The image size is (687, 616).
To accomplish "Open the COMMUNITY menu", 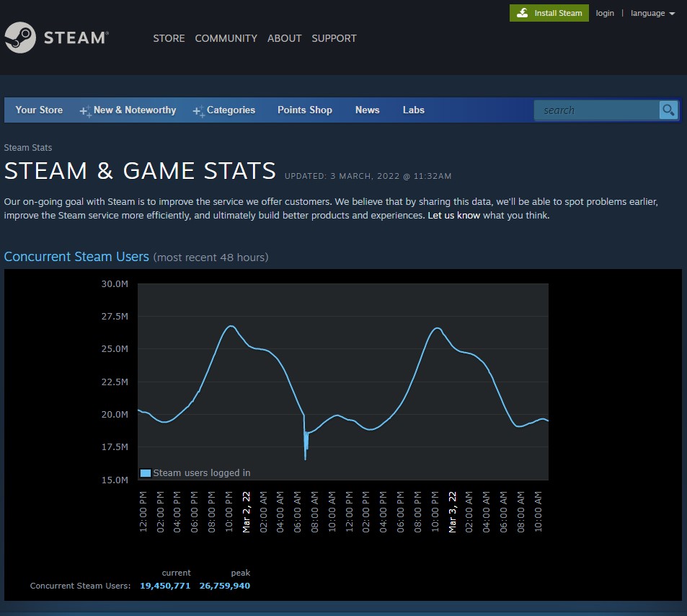I will click(x=226, y=38).
